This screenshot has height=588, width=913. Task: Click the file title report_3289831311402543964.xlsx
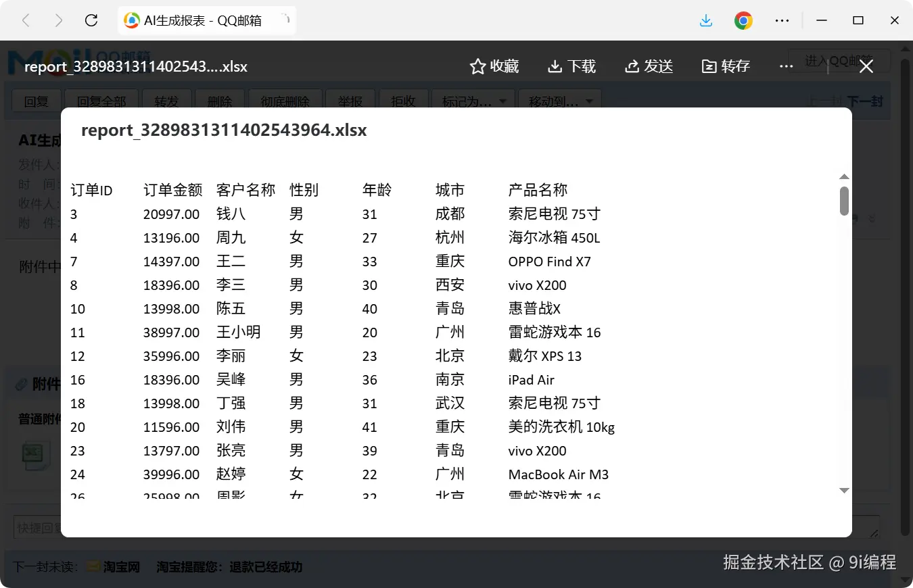tap(224, 130)
